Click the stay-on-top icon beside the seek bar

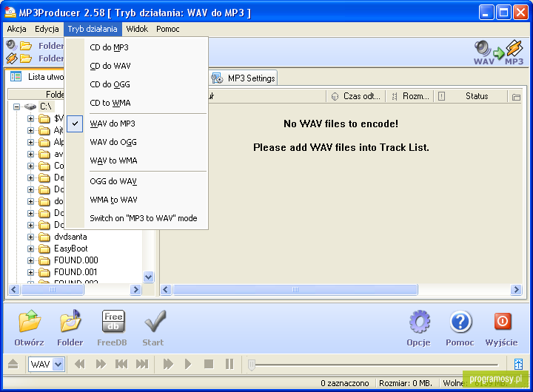click(x=518, y=364)
